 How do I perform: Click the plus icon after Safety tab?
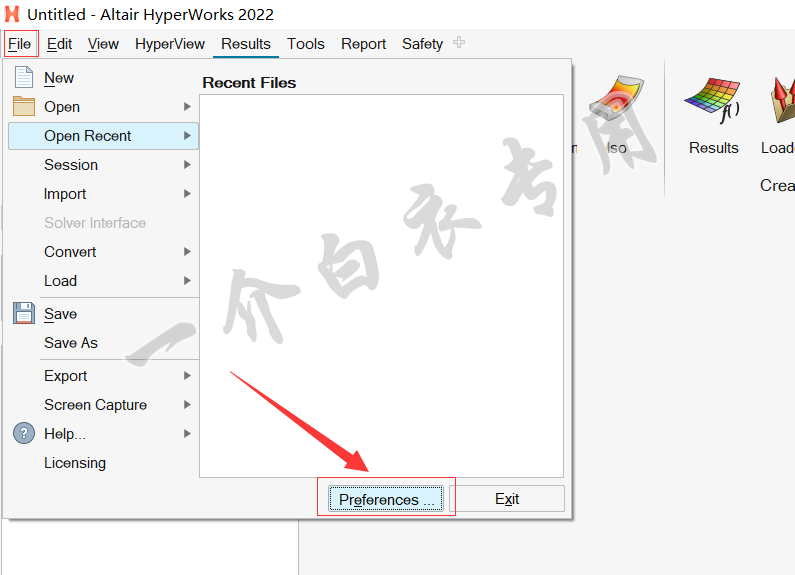pyautogui.click(x=459, y=42)
